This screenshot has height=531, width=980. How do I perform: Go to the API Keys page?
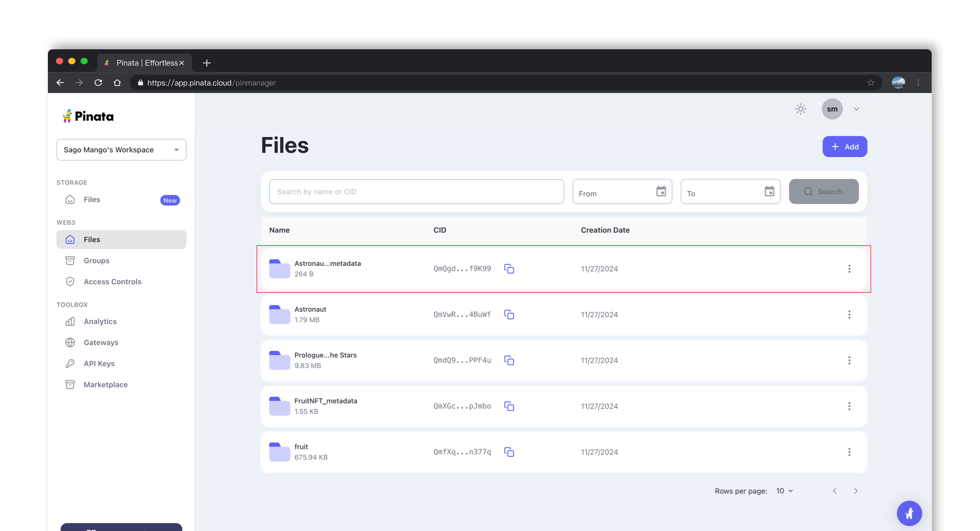tap(99, 364)
